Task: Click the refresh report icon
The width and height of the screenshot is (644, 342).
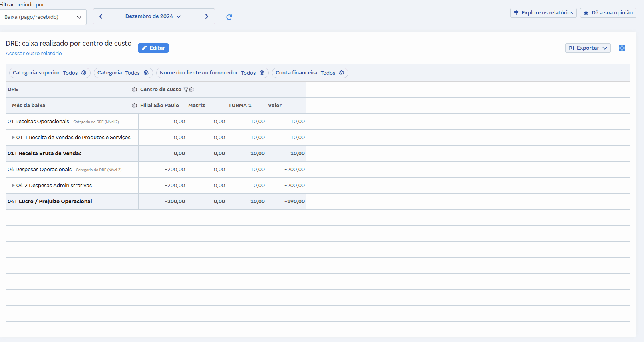Action: 229,17
